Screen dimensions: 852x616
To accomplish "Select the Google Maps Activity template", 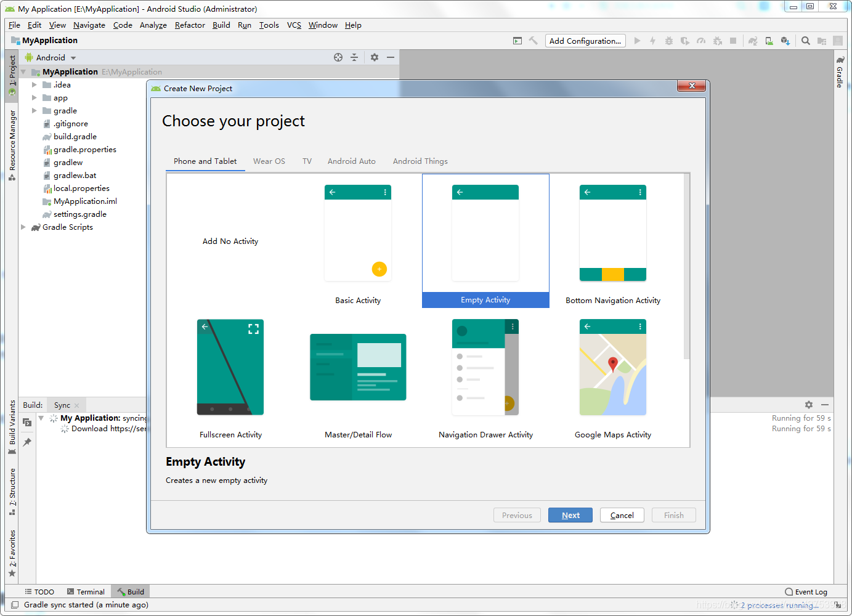I will (x=613, y=376).
